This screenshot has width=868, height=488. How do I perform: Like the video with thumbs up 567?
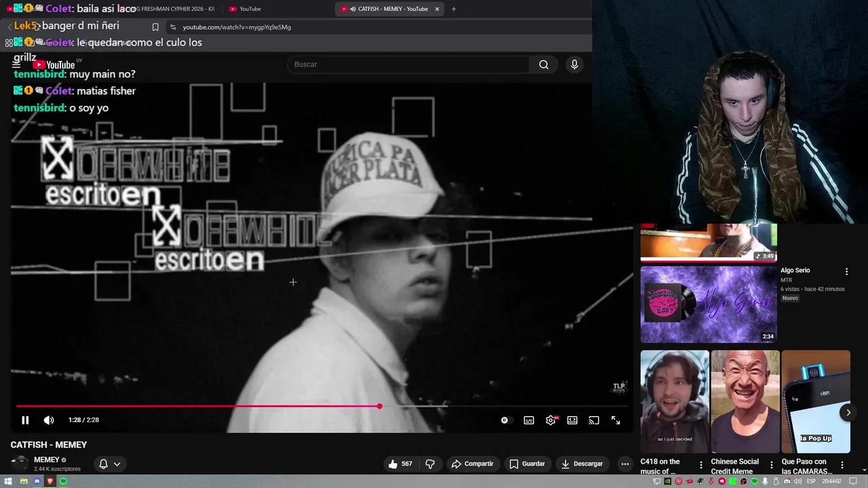point(400,464)
